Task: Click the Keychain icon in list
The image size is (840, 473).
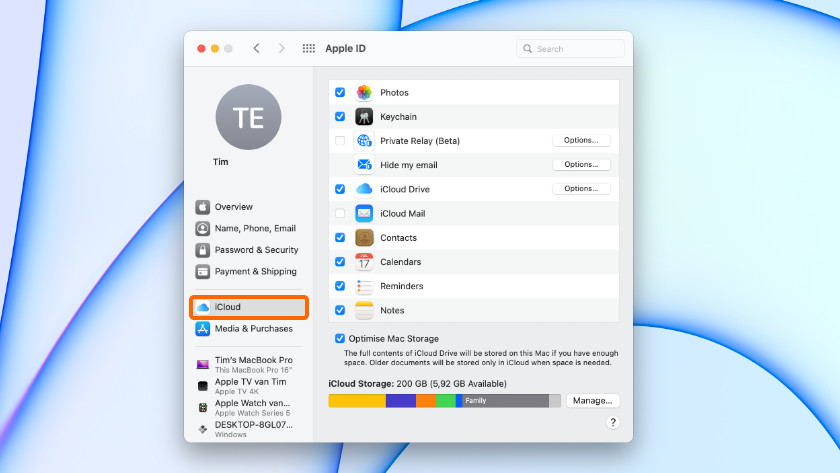Action: pyautogui.click(x=364, y=117)
